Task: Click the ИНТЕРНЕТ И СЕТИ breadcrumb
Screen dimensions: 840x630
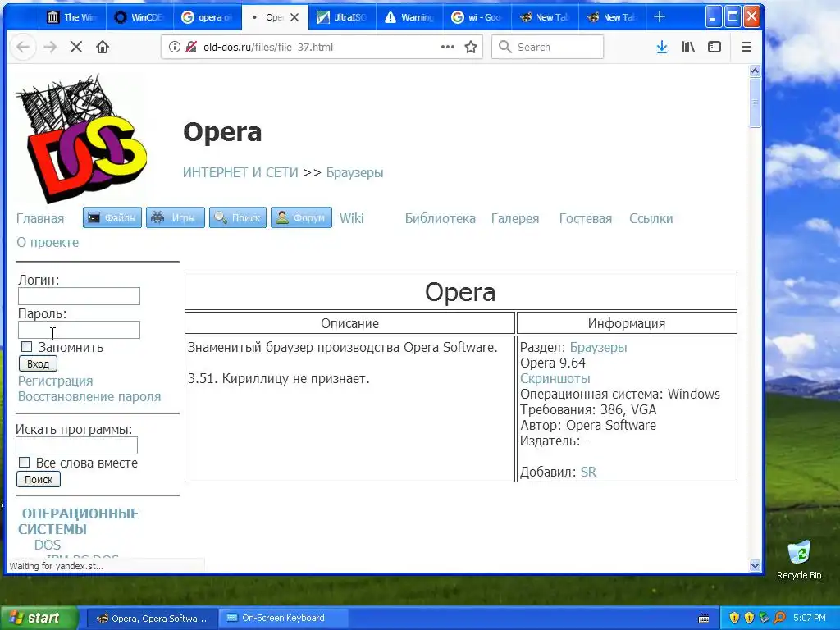Action: pyautogui.click(x=240, y=172)
